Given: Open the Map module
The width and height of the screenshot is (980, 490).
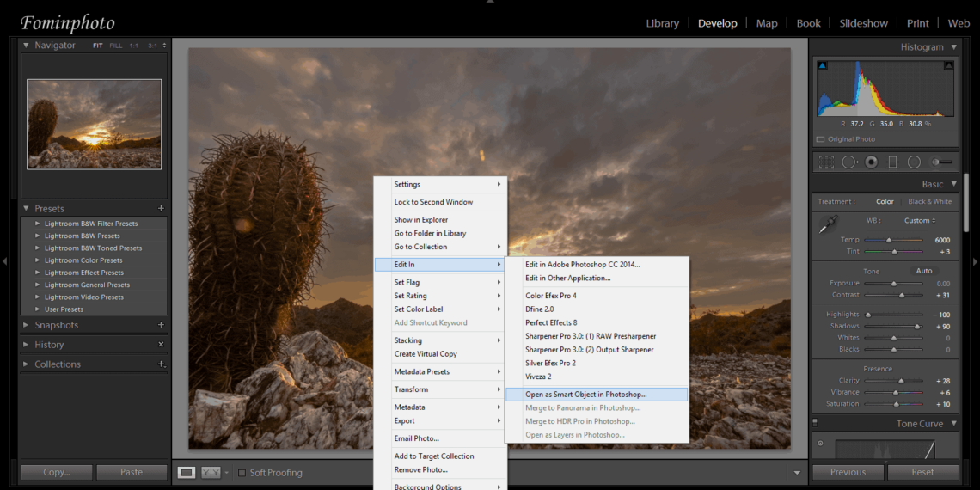Looking at the screenshot, I should point(766,23).
